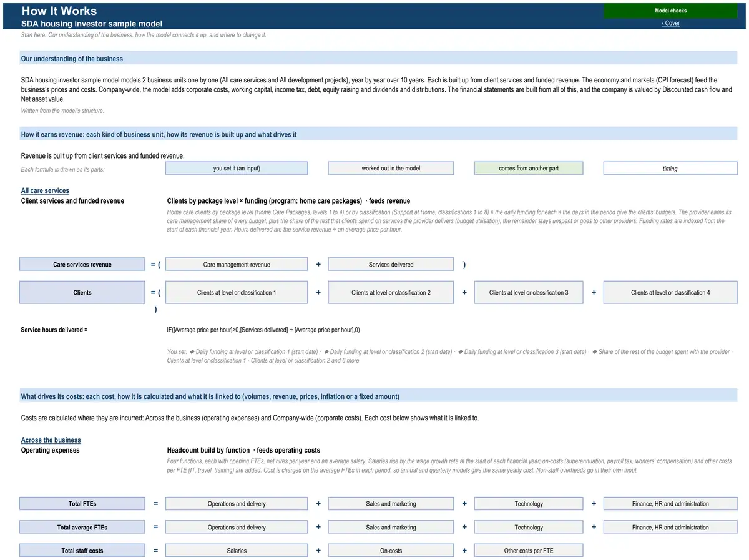This screenshot has height=560, width=749.
Task: Click the 'Start here. Our understanding' intro line
Action: [144, 35]
